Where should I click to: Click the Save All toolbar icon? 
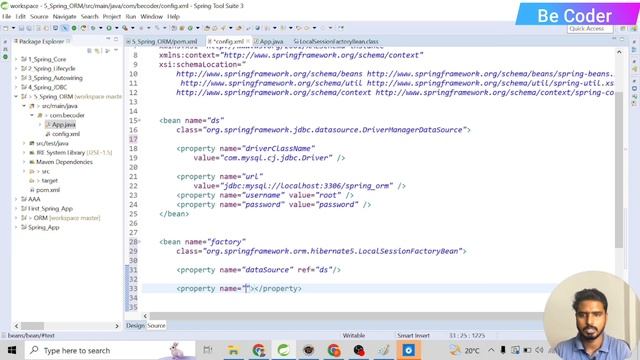29,28
